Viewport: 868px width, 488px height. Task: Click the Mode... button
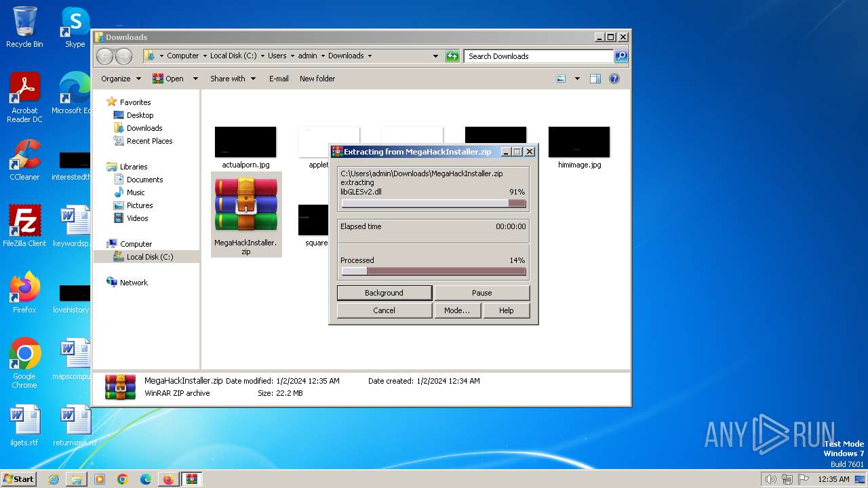tap(456, 310)
